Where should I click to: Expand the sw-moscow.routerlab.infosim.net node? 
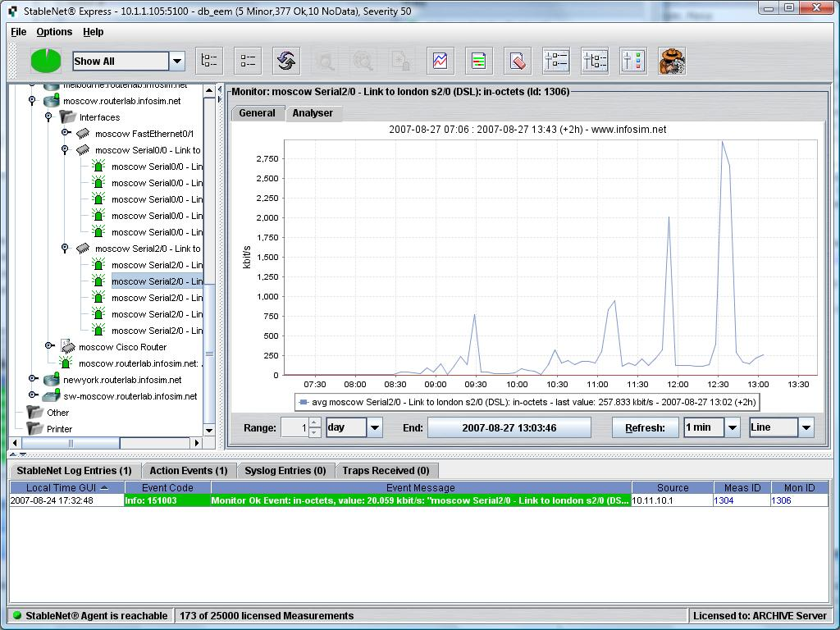click(x=32, y=395)
